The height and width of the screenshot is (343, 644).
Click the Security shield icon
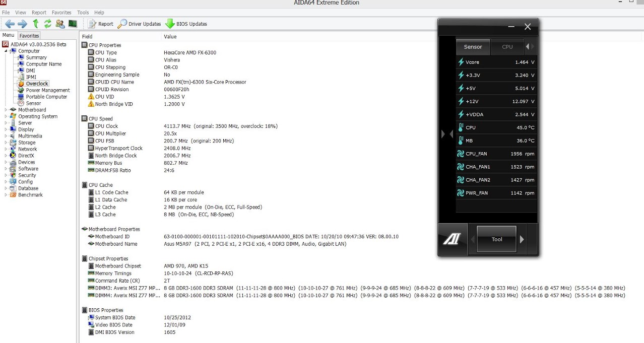point(13,175)
